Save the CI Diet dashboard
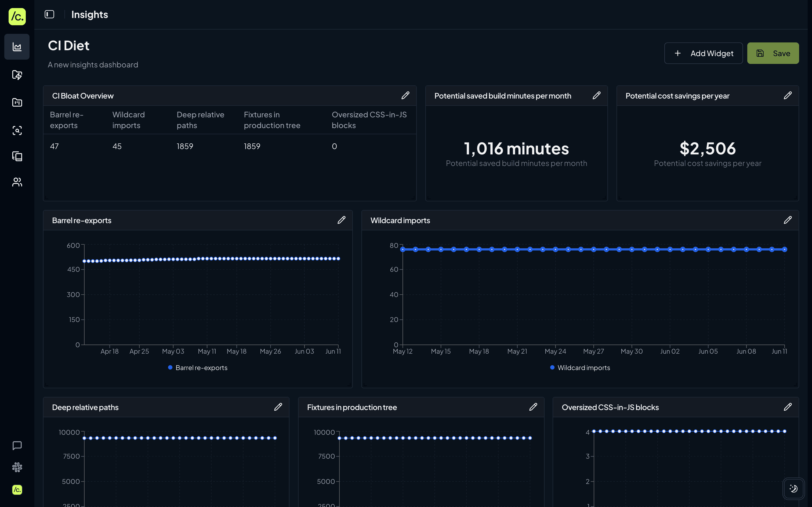 [773, 53]
